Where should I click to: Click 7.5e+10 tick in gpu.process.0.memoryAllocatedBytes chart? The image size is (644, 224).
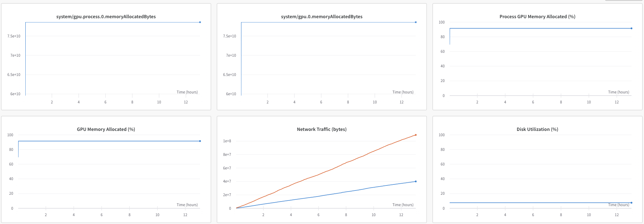coord(14,36)
